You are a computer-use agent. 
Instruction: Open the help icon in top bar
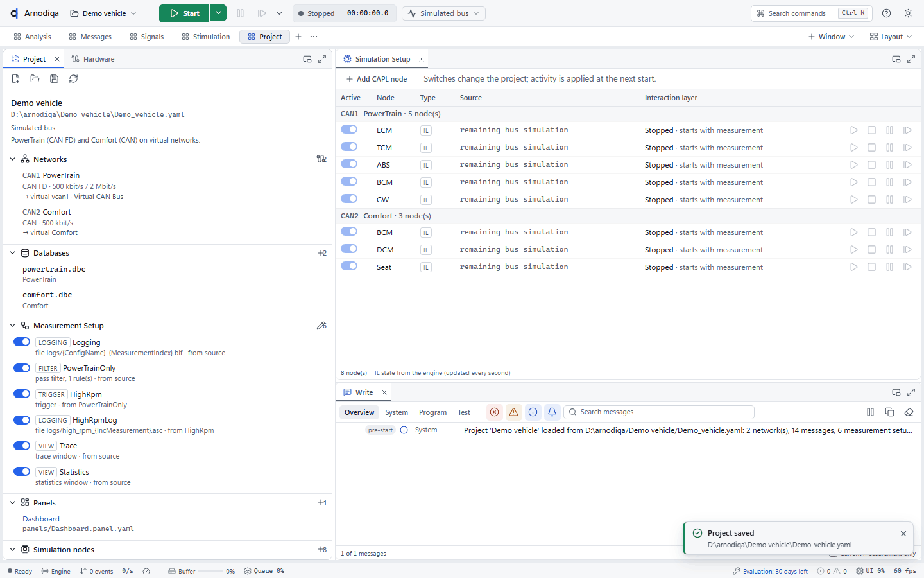pos(886,13)
